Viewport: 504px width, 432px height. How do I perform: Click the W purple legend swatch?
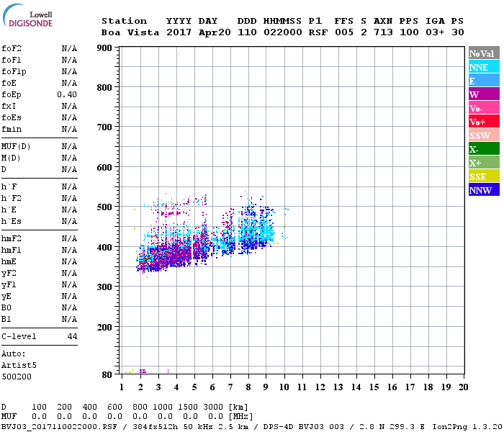484,94
